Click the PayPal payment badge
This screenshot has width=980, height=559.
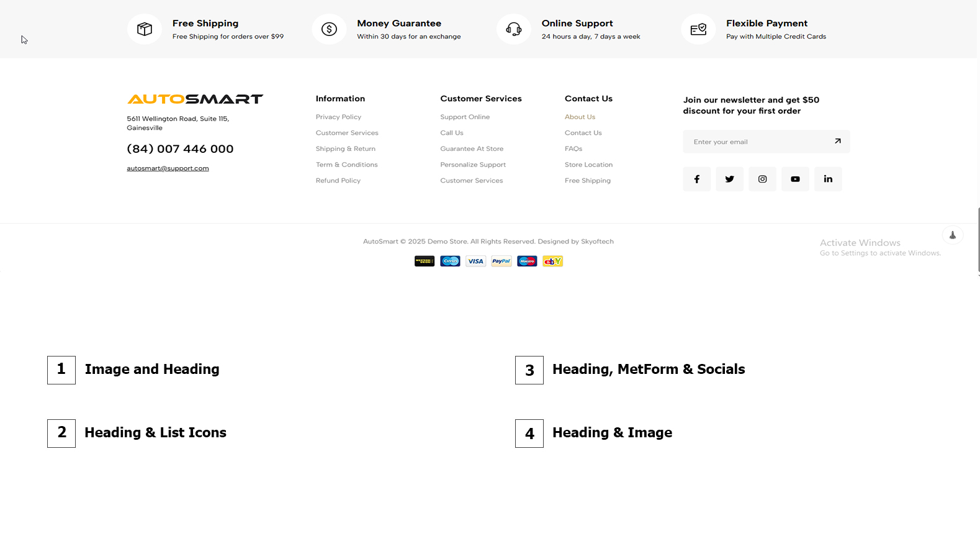tap(501, 261)
